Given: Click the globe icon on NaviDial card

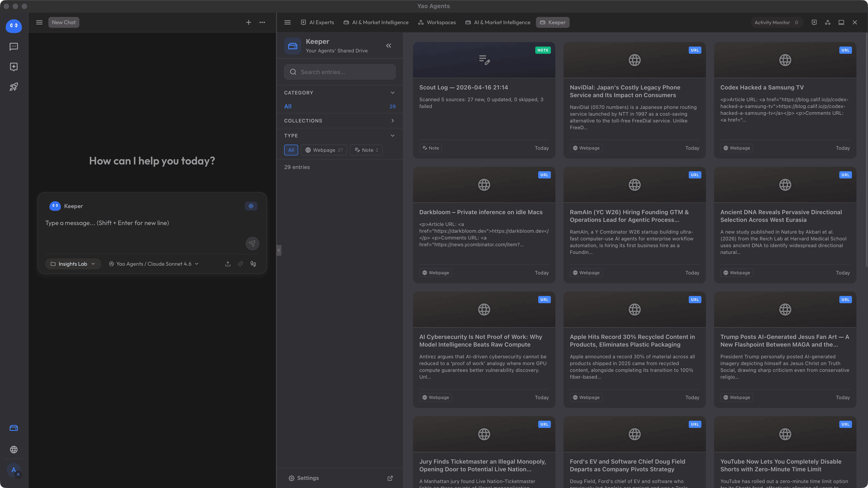Looking at the screenshot, I should (x=634, y=60).
